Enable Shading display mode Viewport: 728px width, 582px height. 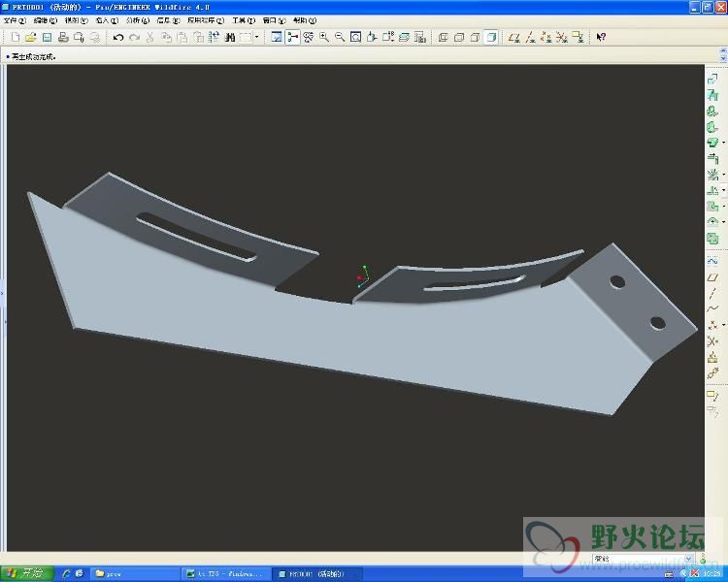[491, 37]
